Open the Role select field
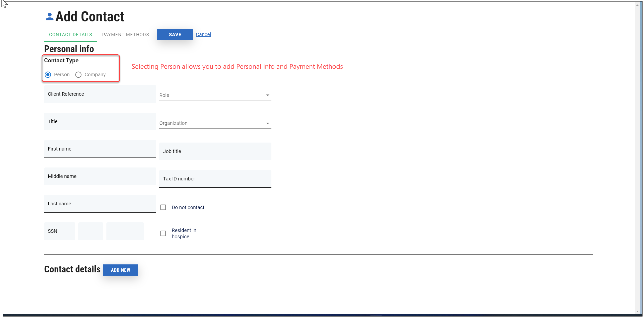644x317 pixels. tap(212, 95)
